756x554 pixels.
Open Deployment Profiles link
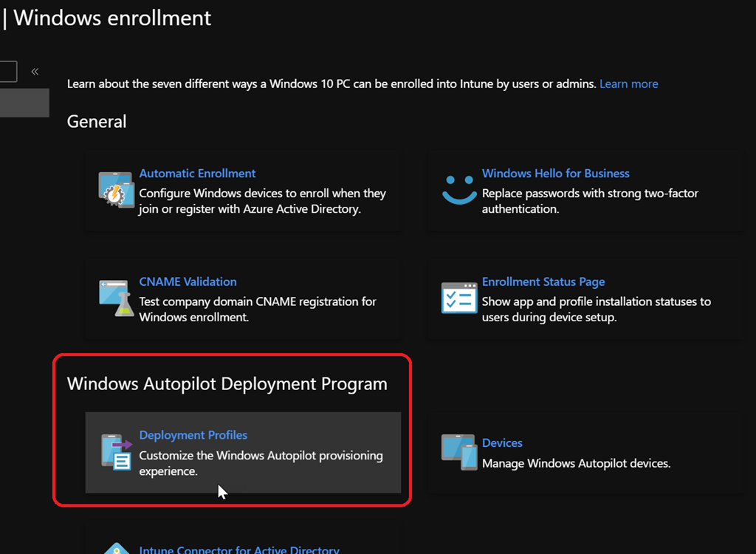(193, 435)
